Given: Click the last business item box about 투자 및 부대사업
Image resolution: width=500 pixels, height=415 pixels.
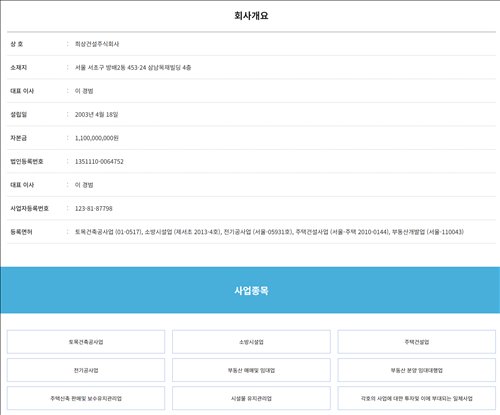Looking at the screenshot, I should click(417, 398).
